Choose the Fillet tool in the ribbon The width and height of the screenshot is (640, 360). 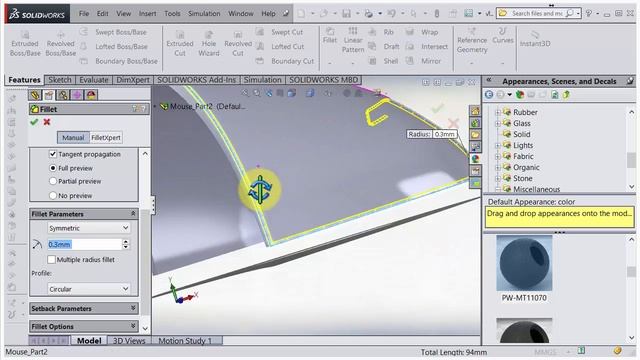pos(330,36)
